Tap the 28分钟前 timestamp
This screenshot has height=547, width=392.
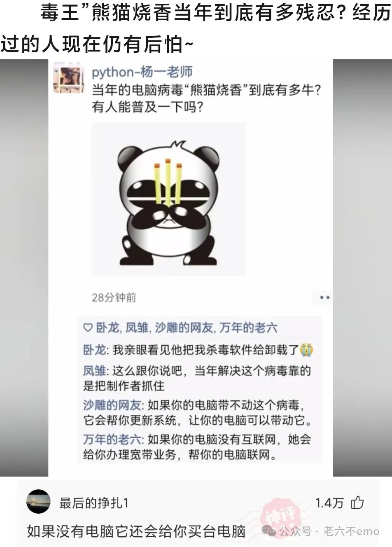click(x=114, y=297)
